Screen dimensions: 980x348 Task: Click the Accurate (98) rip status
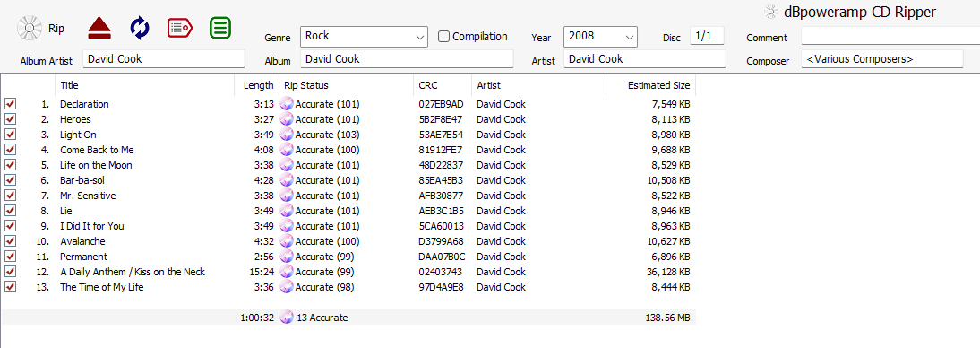[325, 287]
